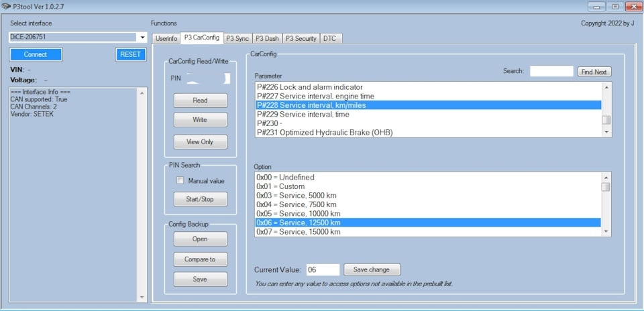This screenshot has height=311, width=644.
Task: Click interface info log scroll down arrow
Action: (142, 298)
